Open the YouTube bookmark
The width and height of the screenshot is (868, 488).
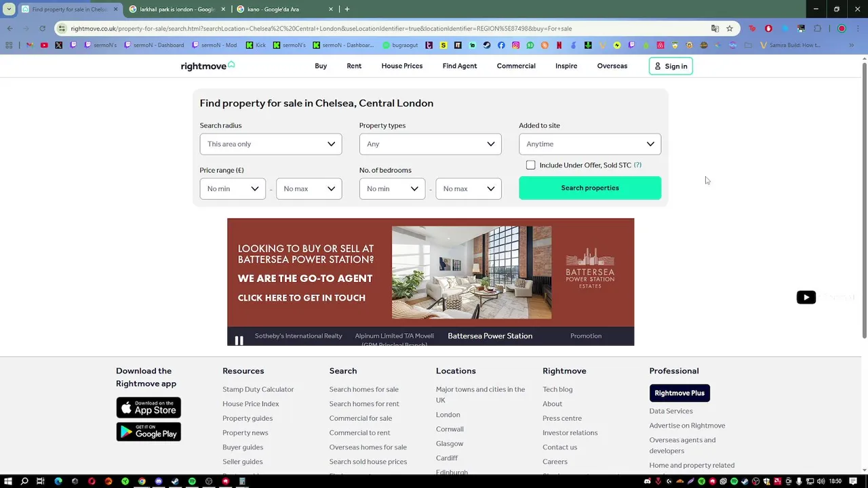[44, 45]
